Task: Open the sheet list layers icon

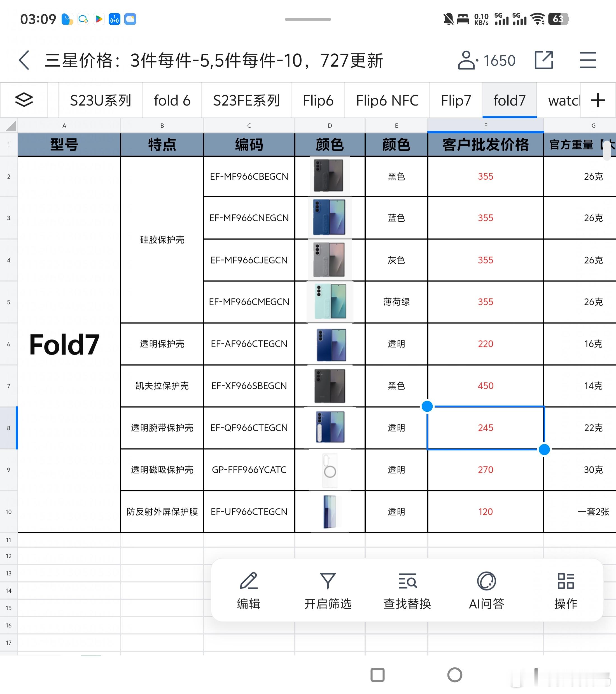Action: pyautogui.click(x=24, y=100)
